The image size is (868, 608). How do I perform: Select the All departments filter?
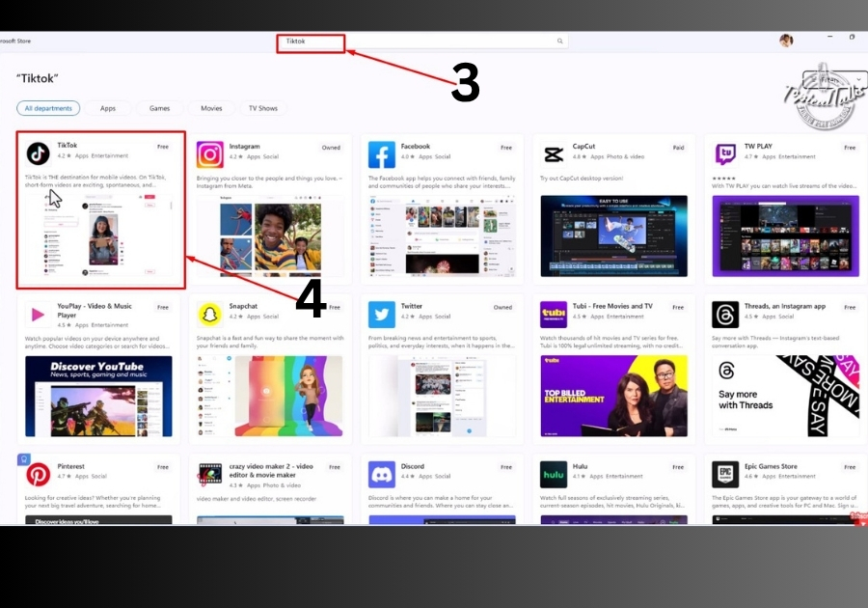pyautogui.click(x=48, y=108)
